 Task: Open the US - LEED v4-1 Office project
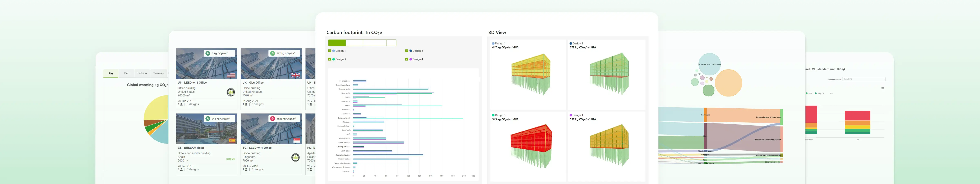(x=192, y=83)
